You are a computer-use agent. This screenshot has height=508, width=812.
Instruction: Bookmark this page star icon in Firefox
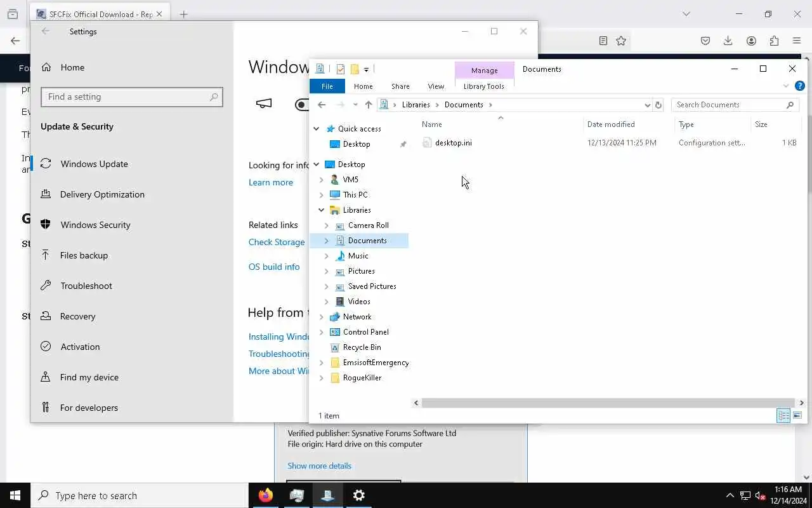point(621,41)
